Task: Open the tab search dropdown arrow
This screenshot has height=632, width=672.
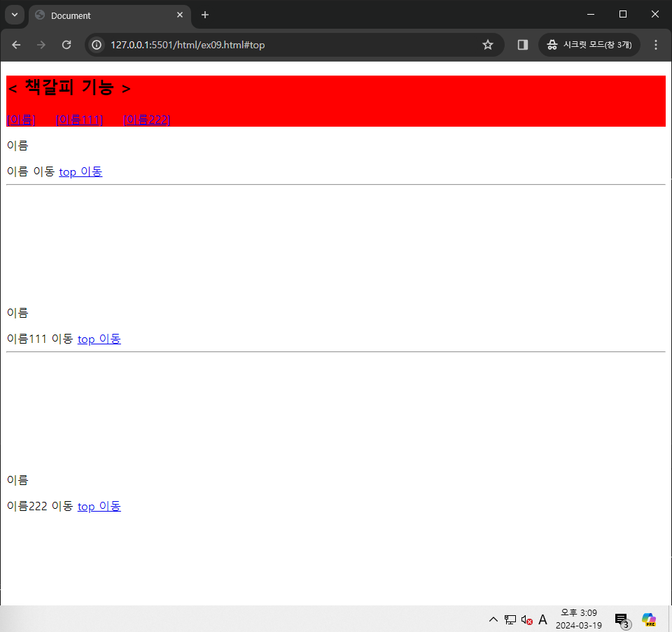Action: point(15,15)
